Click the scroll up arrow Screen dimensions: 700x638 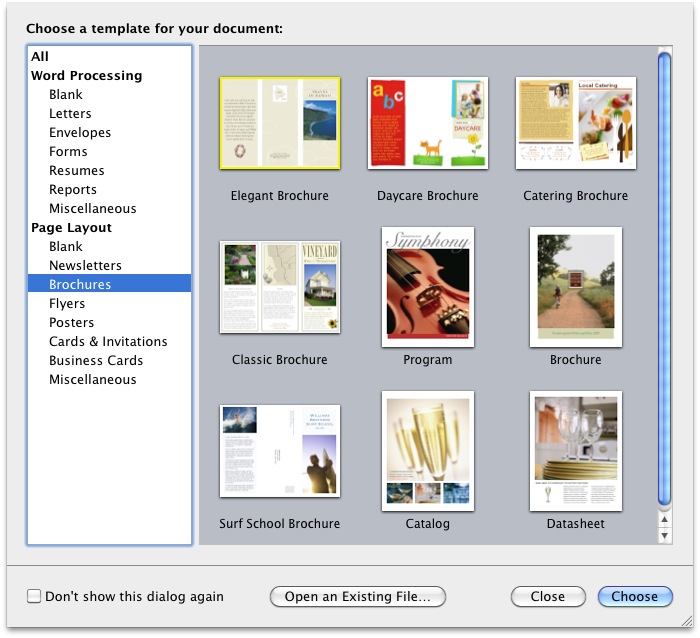[665, 519]
